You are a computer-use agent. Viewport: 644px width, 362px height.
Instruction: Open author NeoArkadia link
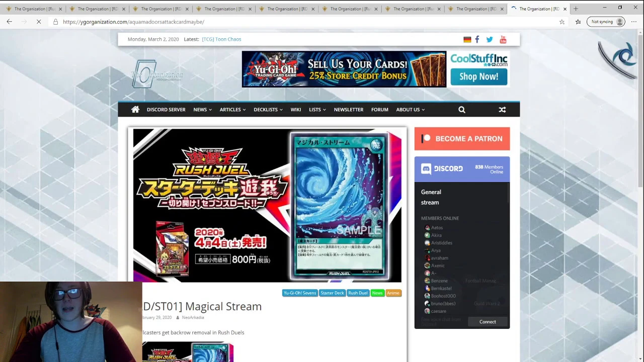click(193, 317)
